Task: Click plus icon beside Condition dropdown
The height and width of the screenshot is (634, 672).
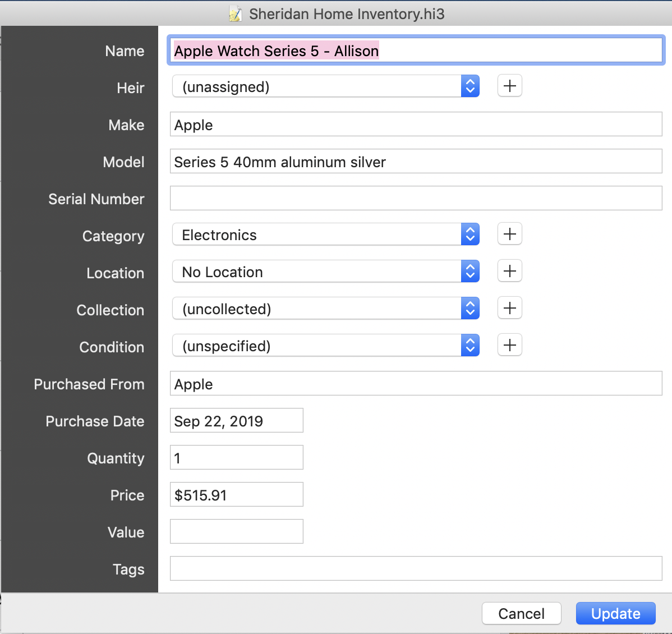Action: point(509,345)
